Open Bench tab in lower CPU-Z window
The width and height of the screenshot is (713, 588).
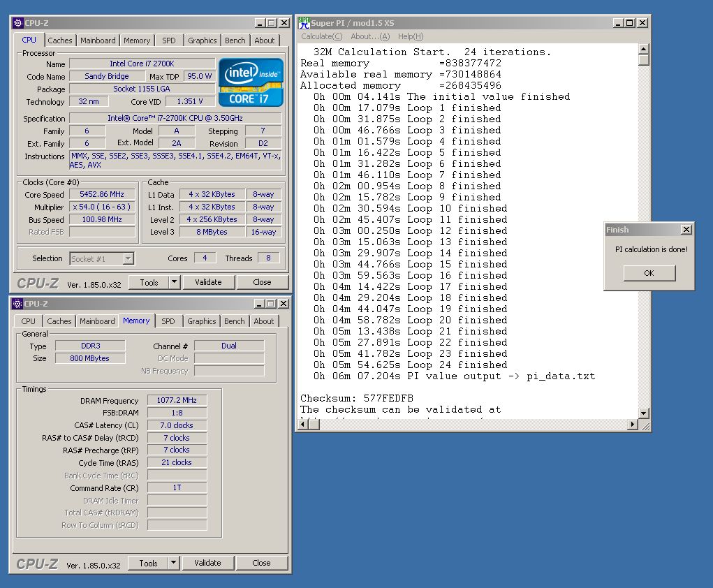[234, 321]
